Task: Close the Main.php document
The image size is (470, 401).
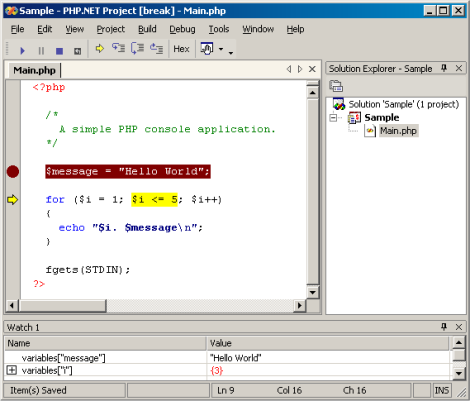Action: (x=312, y=69)
